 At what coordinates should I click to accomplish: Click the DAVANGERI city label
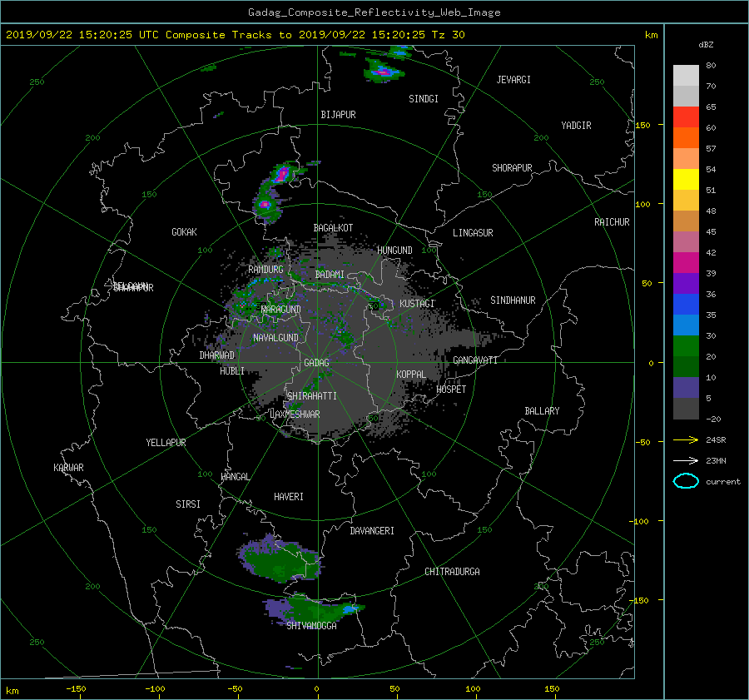pyautogui.click(x=372, y=531)
